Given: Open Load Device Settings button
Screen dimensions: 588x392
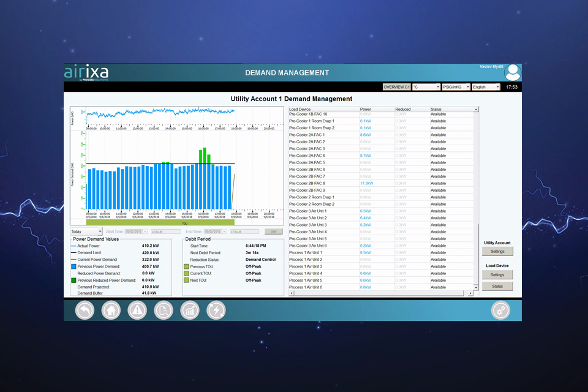Looking at the screenshot, I should [x=497, y=274].
